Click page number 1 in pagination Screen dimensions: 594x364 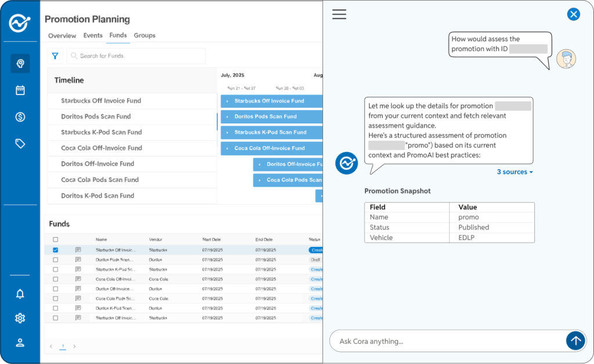(63, 346)
